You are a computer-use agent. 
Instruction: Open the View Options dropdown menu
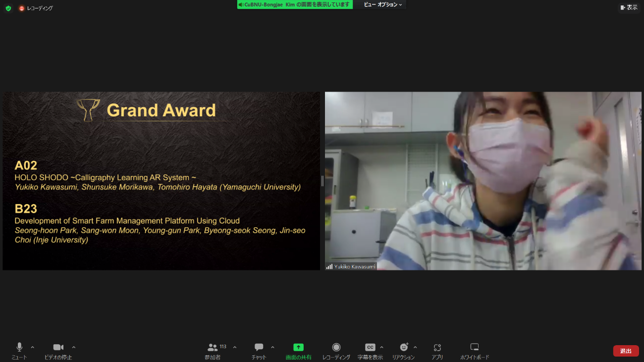point(383,4)
